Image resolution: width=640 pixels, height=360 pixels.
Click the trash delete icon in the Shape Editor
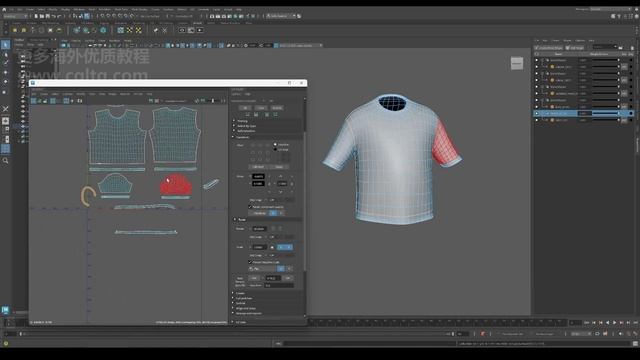(631, 47)
